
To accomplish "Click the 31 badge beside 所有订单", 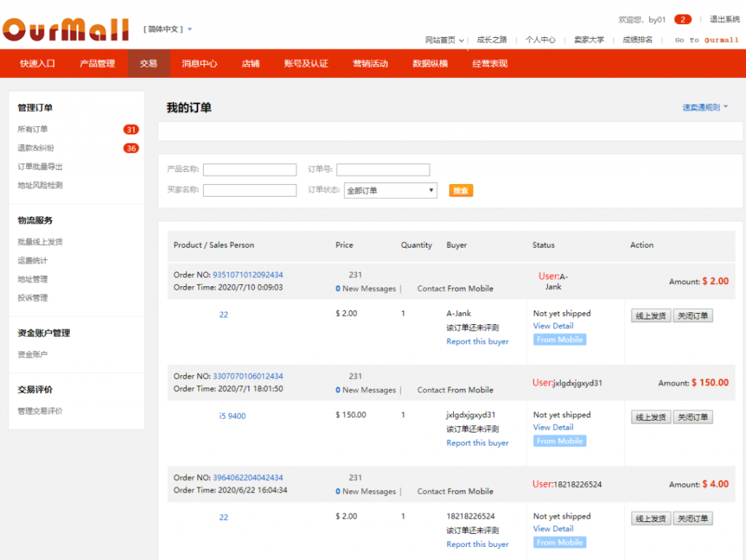I will [x=131, y=130].
